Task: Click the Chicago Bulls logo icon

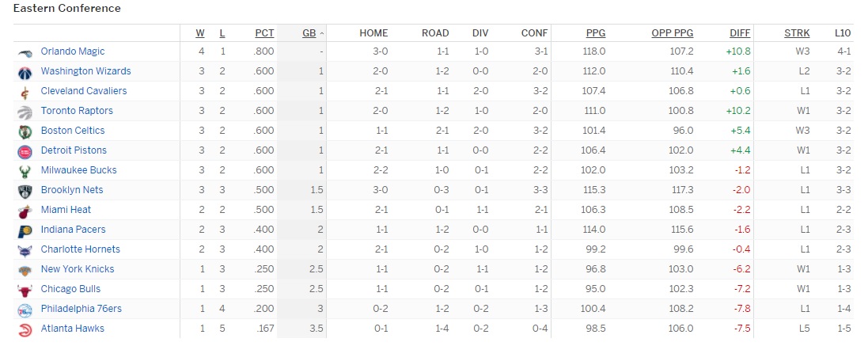Action: 25,290
